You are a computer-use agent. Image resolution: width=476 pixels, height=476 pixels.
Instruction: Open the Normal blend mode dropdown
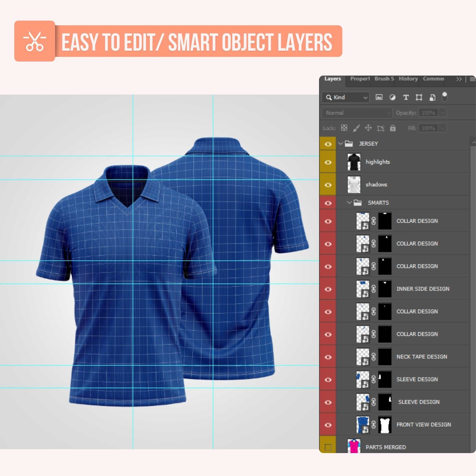[x=357, y=113]
